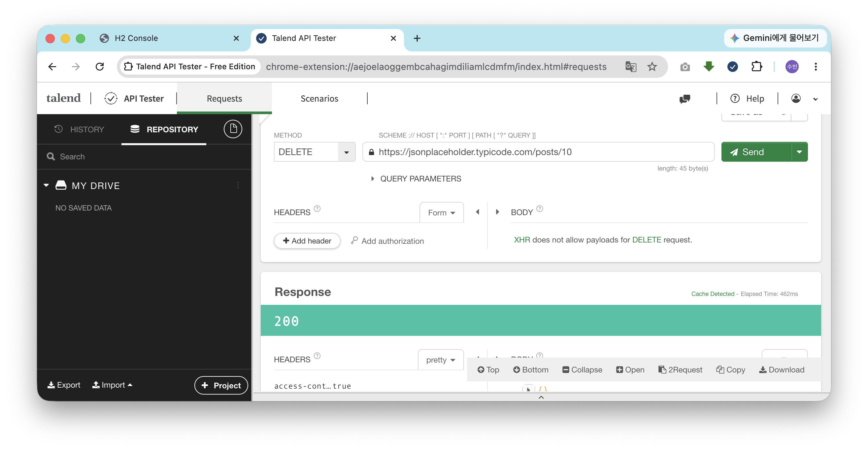Screen dimensions: 868x450
Task: Click the translate page icon in address bar
Action: pyautogui.click(x=631, y=67)
